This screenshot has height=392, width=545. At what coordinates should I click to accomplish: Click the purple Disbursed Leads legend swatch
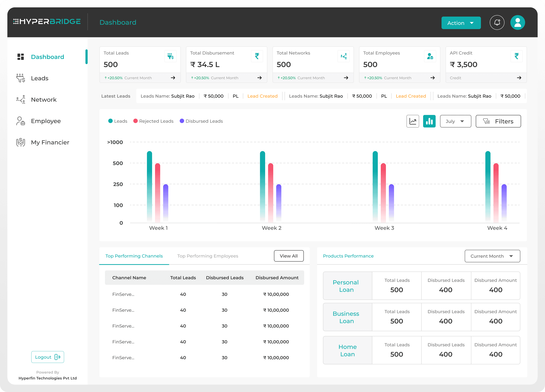coord(182,121)
